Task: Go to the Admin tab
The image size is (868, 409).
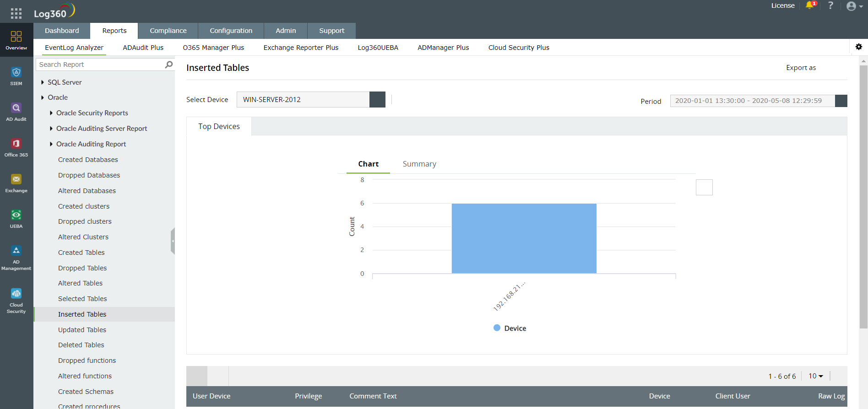Action: click(x=286, y=31)
